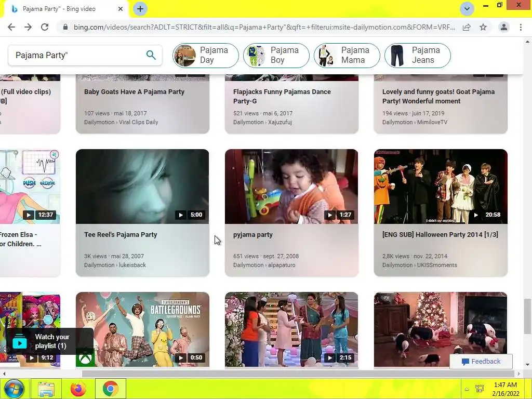The image size is (532, 399).
Task: Share this page via toolbar icon
Action: [467, 27]
